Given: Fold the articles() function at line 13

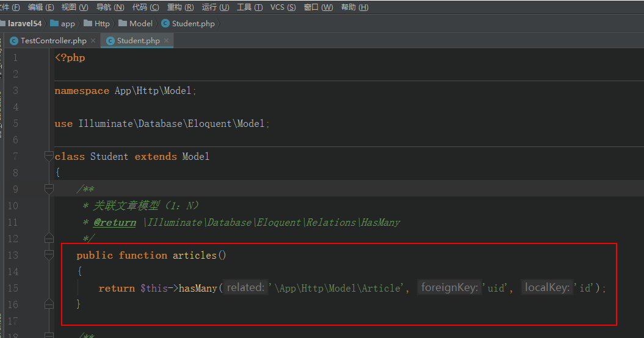Looking at the screenshot, I should pos(49,255).
